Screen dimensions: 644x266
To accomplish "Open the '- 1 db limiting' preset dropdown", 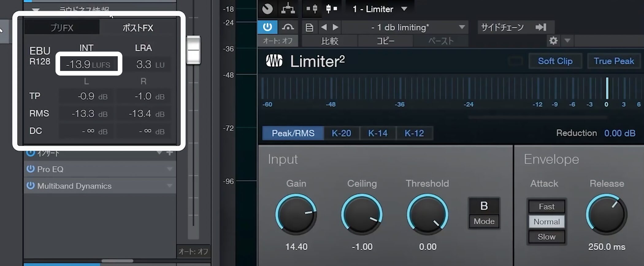I will pyautogui.click(x=462, y=27).
